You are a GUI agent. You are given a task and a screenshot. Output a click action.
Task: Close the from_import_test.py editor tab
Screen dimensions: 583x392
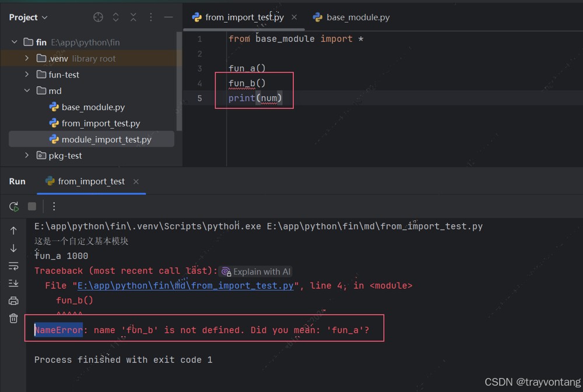294,17
